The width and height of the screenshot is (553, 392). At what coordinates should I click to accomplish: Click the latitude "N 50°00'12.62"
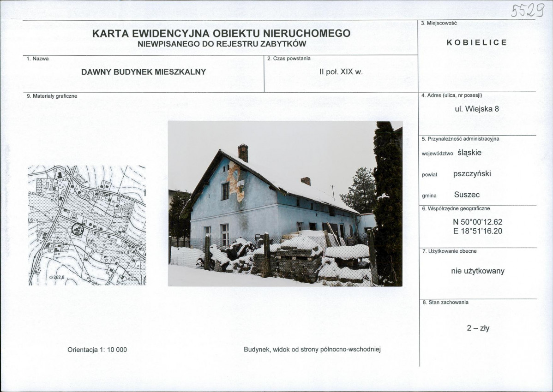(x=477, y=222)
